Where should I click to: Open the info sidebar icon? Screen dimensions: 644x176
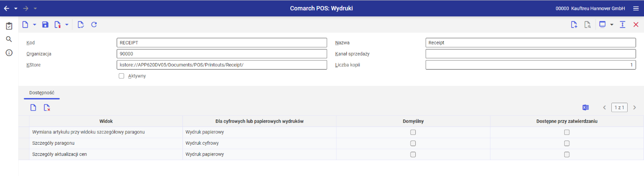click(8, 53)
